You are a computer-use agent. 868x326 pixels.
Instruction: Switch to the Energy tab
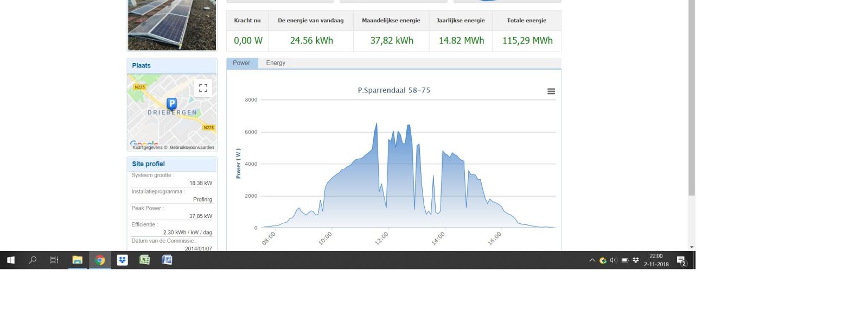point(275,63)
